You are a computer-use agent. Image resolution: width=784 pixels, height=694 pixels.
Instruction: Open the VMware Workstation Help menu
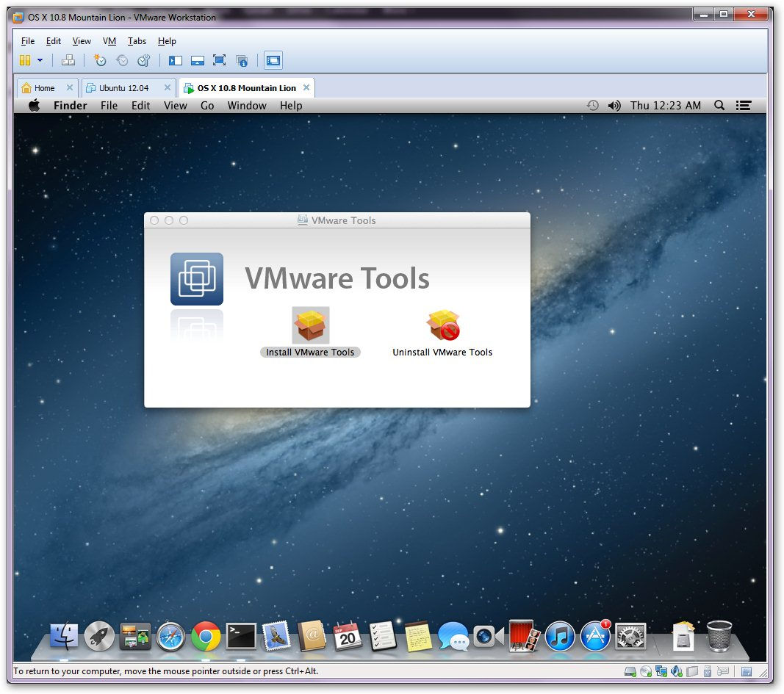coord(167,41)
